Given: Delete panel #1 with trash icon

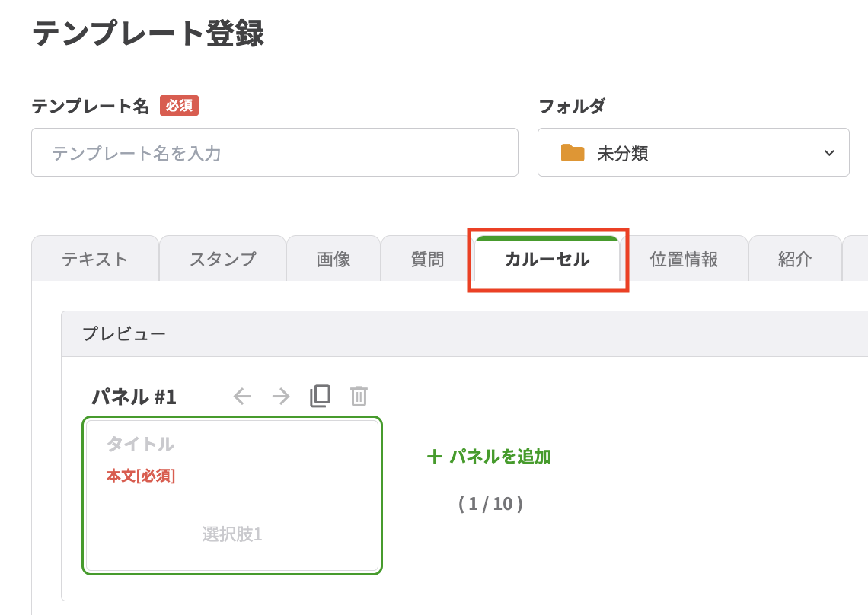Looking at the screenshot, I should (x=359, y=397).
